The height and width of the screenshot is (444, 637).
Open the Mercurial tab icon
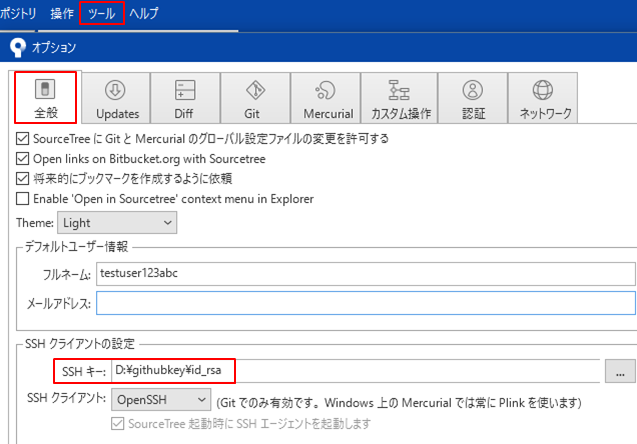pos(325,90)
